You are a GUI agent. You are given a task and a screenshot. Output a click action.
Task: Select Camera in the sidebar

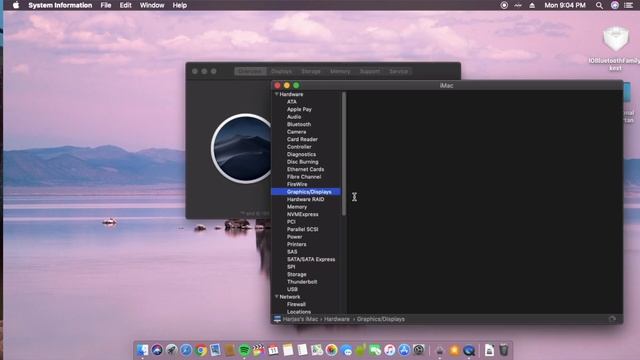coord(296,132)
